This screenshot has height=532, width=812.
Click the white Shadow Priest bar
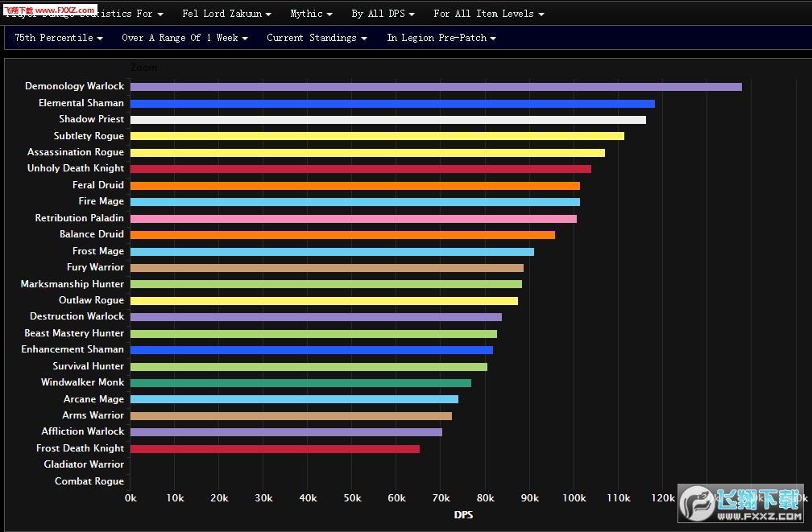387,120
